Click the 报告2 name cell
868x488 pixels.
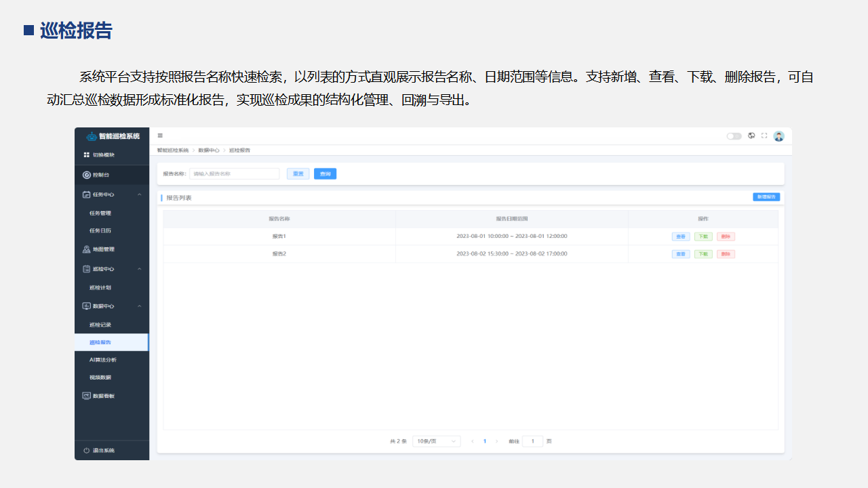click(x=279, y=254)
